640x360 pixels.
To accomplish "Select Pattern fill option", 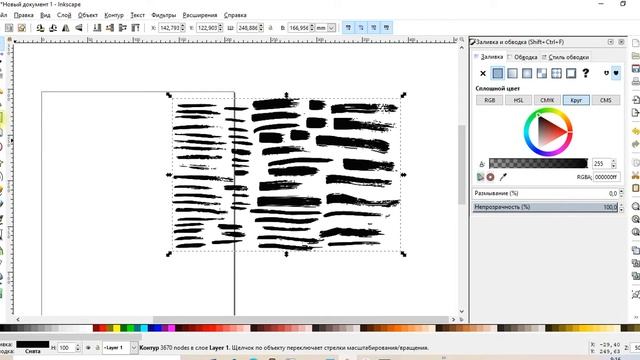I will [x=556, y=73].
